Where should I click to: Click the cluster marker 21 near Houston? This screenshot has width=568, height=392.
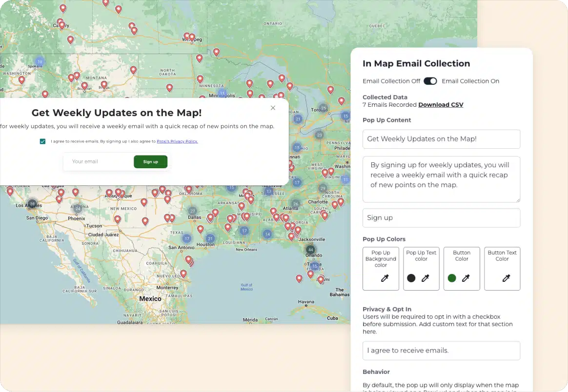[x=210, y=238]
